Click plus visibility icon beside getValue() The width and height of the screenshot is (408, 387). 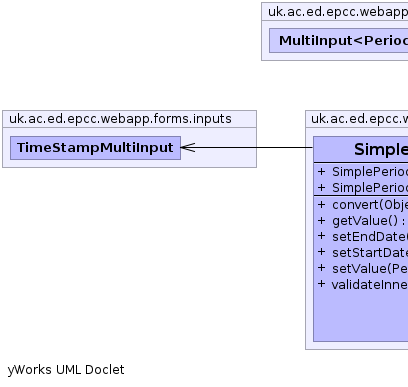(x=321, y=220)
